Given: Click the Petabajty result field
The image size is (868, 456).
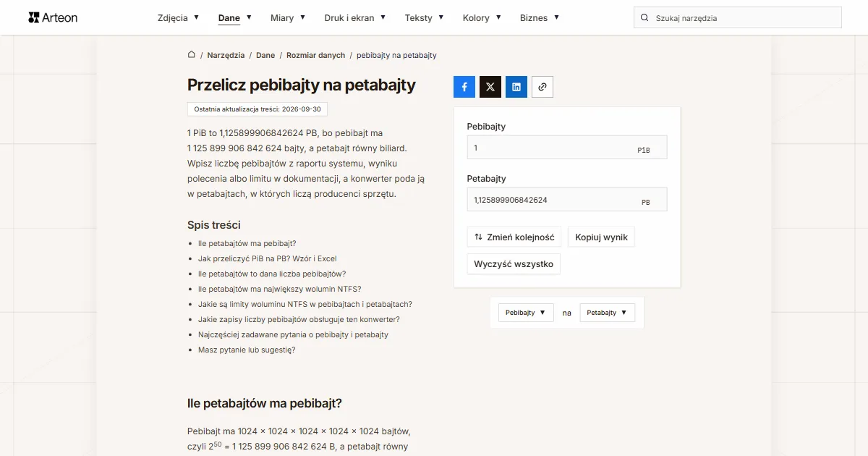Looking at the screenshot, I should [567, 200].
